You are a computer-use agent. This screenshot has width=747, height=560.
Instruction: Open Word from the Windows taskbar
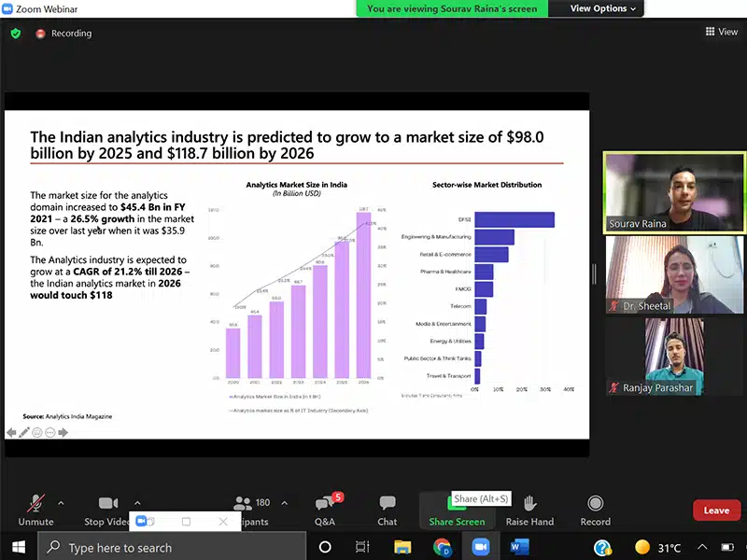click(520, 547)
